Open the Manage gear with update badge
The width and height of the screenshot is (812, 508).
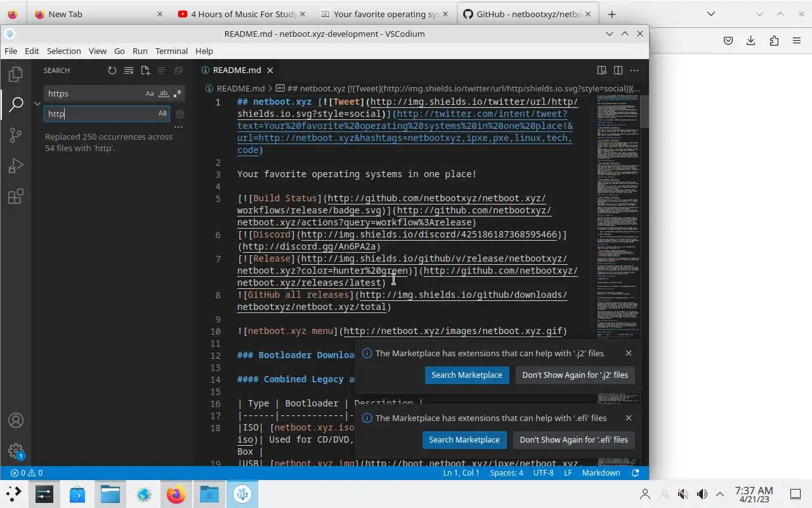(x=16, y=451)
